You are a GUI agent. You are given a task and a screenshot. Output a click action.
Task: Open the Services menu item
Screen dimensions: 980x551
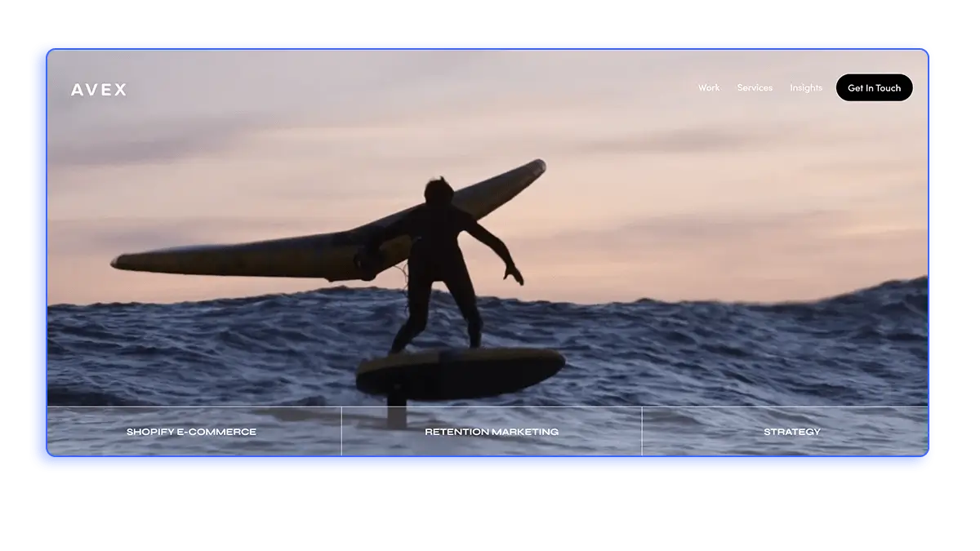point(755,87)
